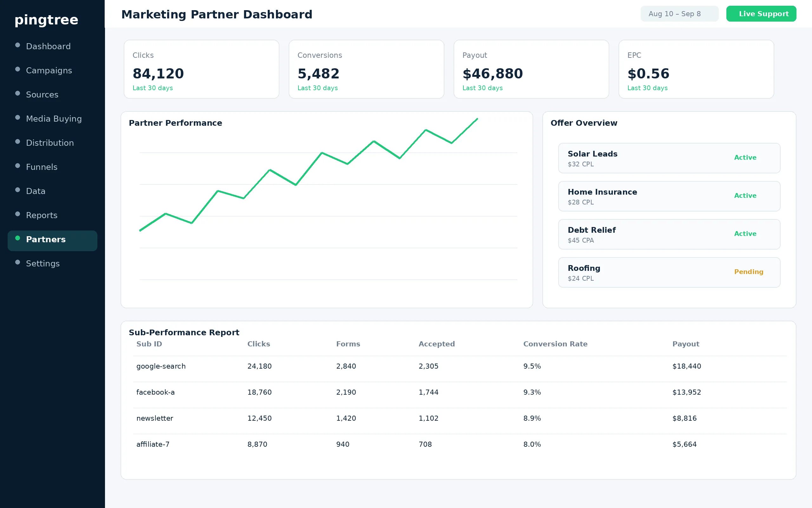Viewport: 812px width, 508px height.
Task: Click the Conversions value 5,482
Action: (318, 74)
